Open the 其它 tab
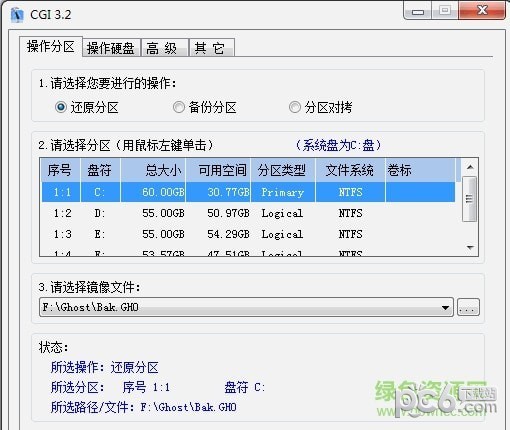 (212, 48)
